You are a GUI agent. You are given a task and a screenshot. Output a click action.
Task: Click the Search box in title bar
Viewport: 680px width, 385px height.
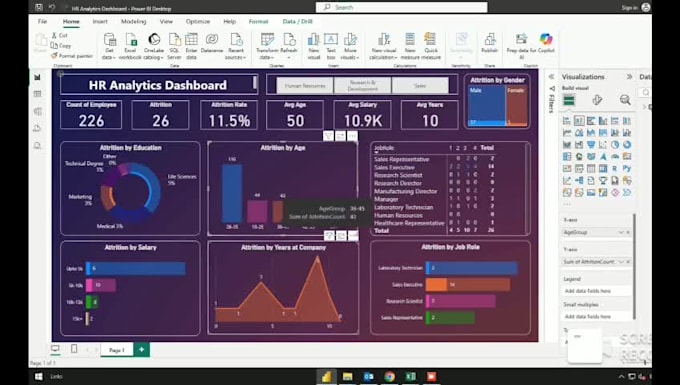coord(402,7)
